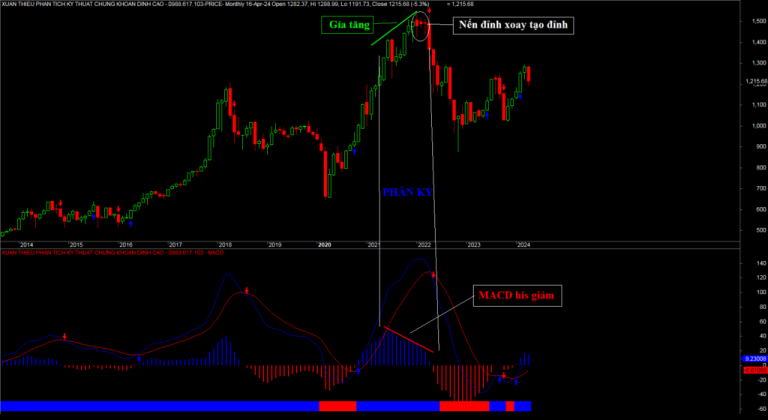This screenshot has width=768, height=420.
Task: Click the red arrow on the 2015 MACD line
Action: 65,336
